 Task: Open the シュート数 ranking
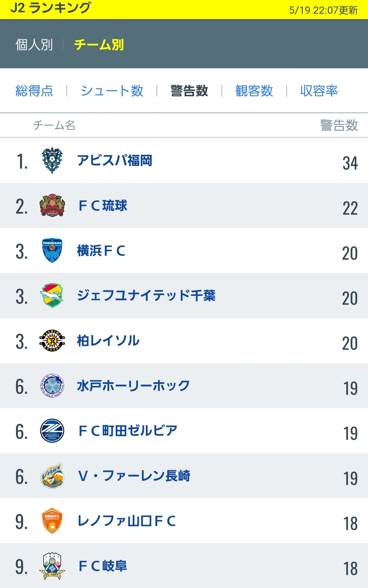point(112,91)
